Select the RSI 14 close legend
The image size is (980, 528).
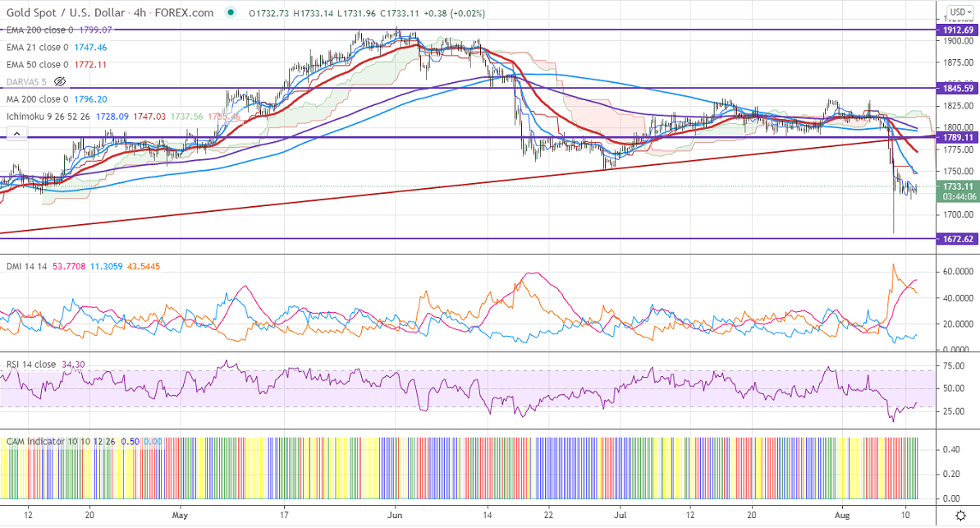coord(30,365)
